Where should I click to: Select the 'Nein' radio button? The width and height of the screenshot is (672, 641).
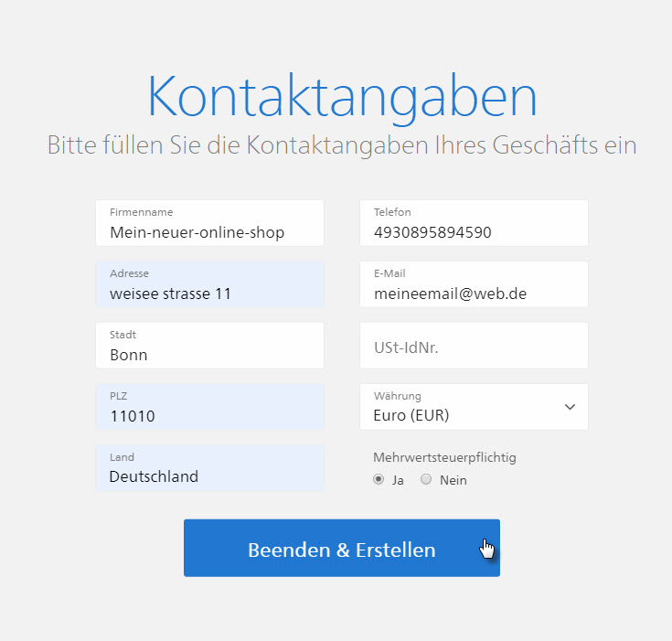(x=425, y=480)
